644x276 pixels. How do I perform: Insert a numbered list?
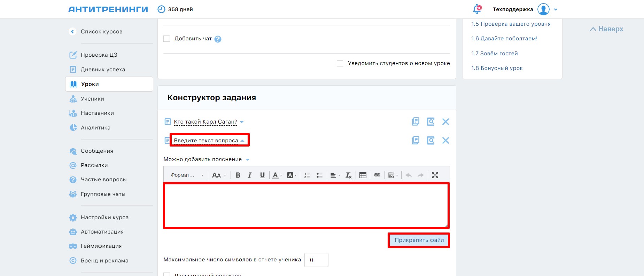tap(307, 175)
